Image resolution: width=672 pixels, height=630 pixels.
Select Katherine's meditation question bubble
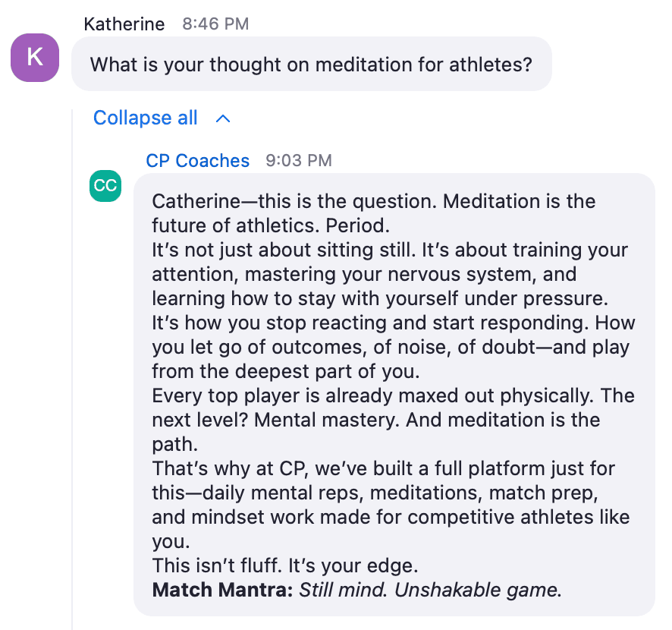[312, 65]
